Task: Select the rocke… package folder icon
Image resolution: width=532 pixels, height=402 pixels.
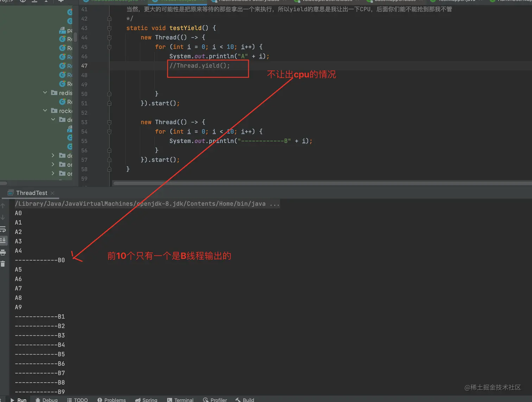Action: click(x=54, y=111)
